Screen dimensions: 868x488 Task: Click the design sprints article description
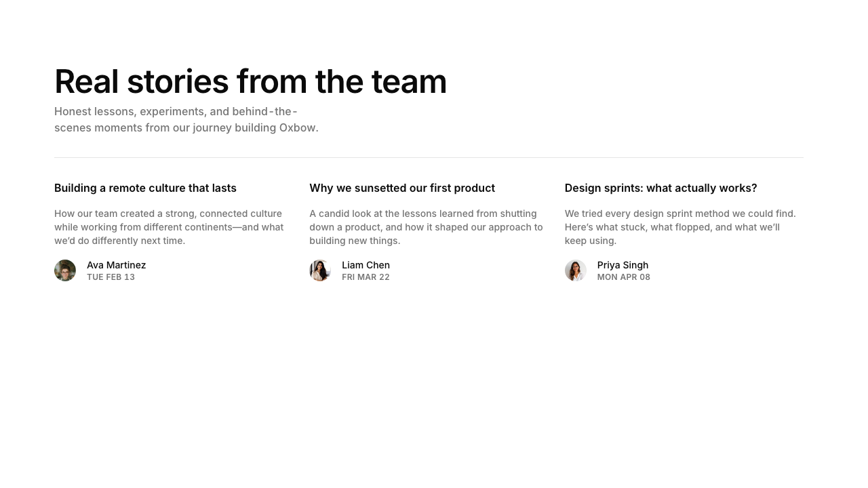(x=680, y=227)
